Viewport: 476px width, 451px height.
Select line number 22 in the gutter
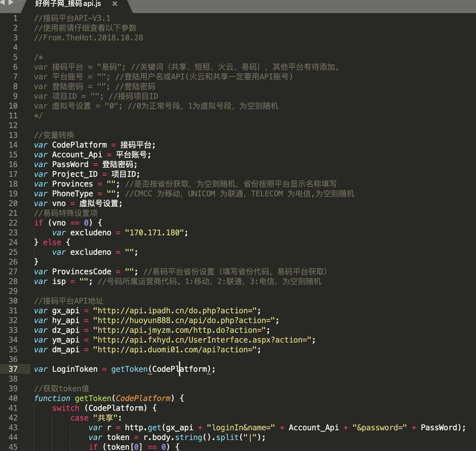13,223
